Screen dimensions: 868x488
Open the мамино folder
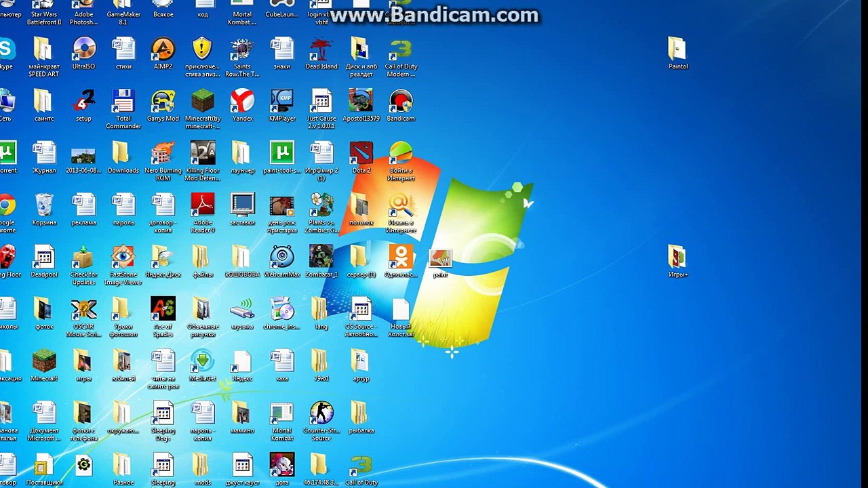pos(242,418)
